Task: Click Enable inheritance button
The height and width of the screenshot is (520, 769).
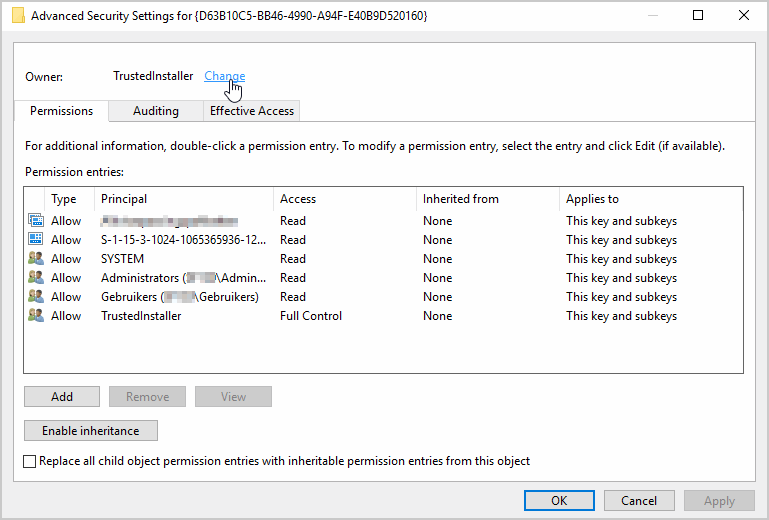Action: (x=91, y=431)
